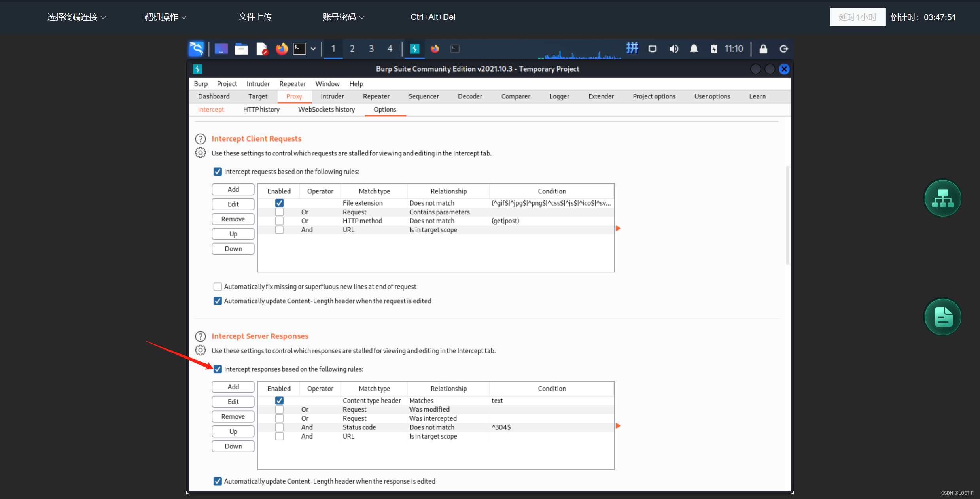Click the 文件上传 button
980x499 pixels.
255,17
